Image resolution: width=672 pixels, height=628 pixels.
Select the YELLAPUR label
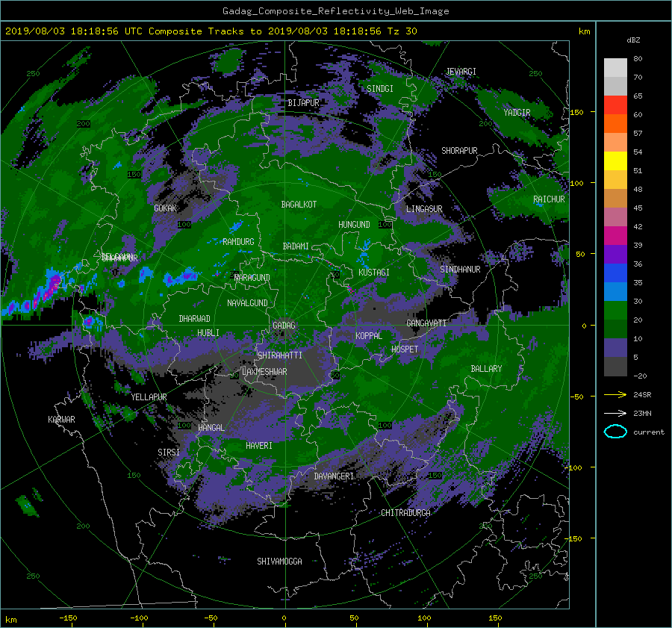point(149,397)
